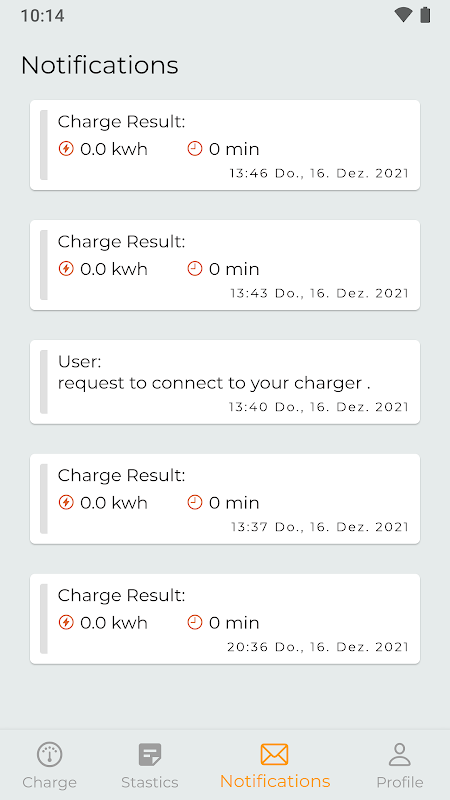Tap clock icon in 13:46 charge result
Viewport: 450px width, 800px height.
(195, 149)
